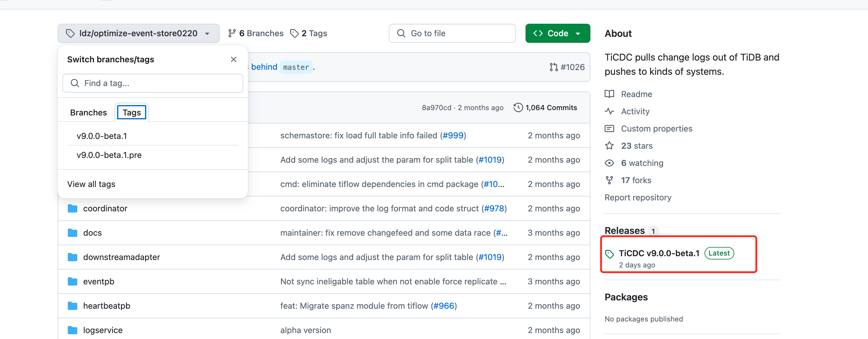Open issue #999 link in schemastore commit
The image size is (868, 339).
point(453,135)
